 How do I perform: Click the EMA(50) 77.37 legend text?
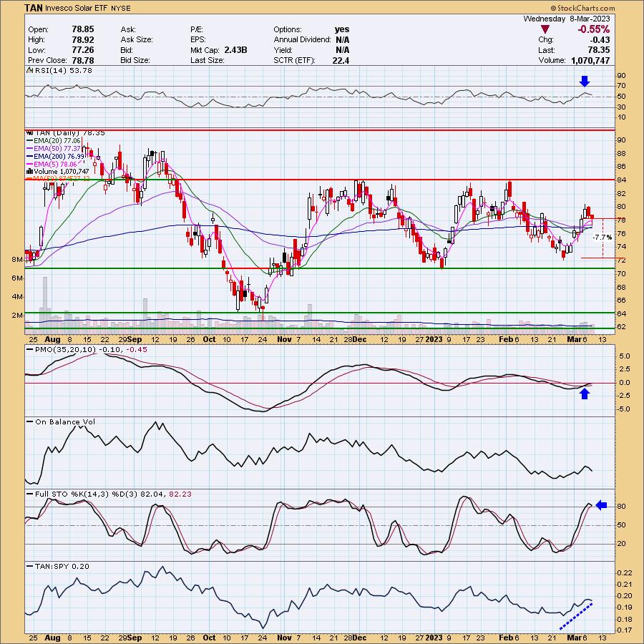click(57, 149)
